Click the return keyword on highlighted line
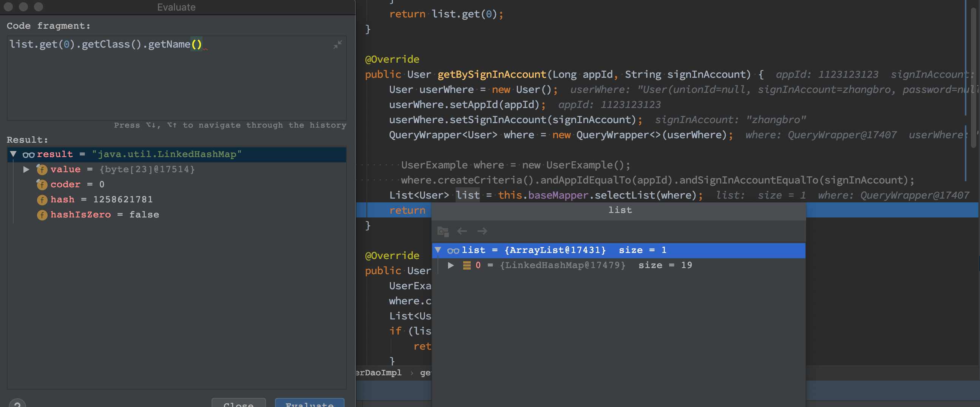Screen dimensions: 980x407 click(407, 210)
